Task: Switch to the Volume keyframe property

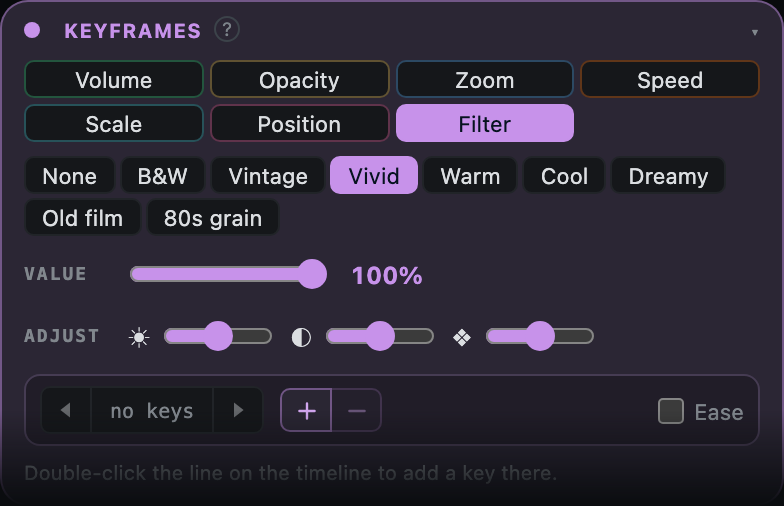Action: click(x=114, y=80)
